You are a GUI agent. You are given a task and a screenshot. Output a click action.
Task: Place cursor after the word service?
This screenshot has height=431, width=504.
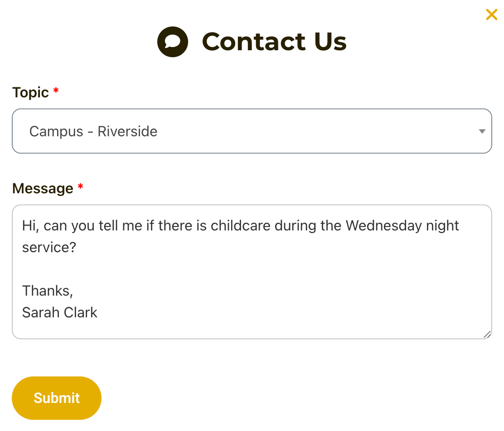(77, 247)
